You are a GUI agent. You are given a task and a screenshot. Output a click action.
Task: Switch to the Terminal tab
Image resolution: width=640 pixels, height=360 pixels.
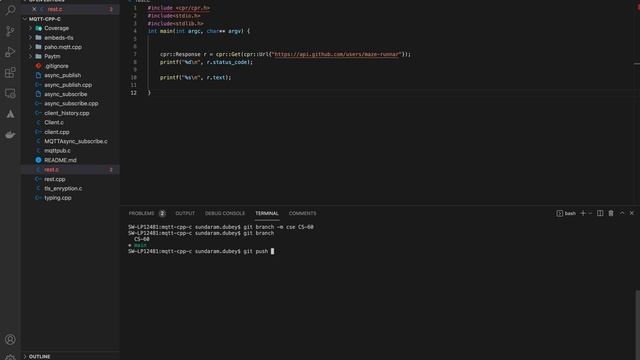click(267, 213)
